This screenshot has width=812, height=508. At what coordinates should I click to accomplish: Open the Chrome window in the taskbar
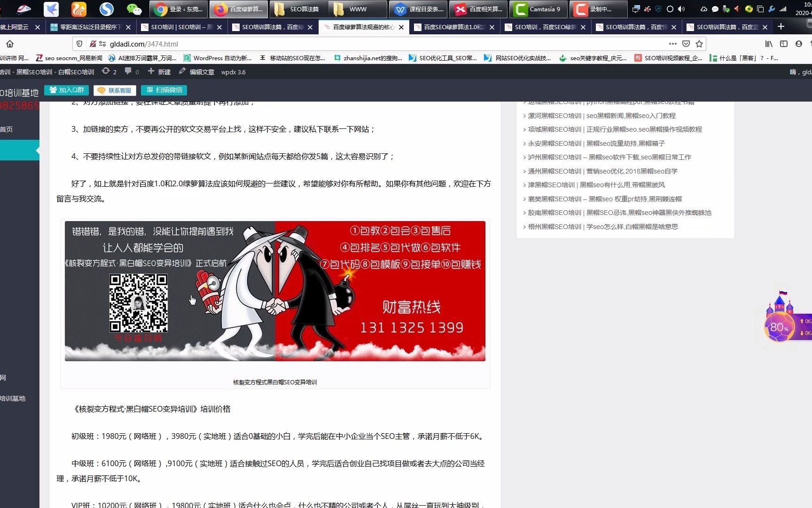coord(179,9)
